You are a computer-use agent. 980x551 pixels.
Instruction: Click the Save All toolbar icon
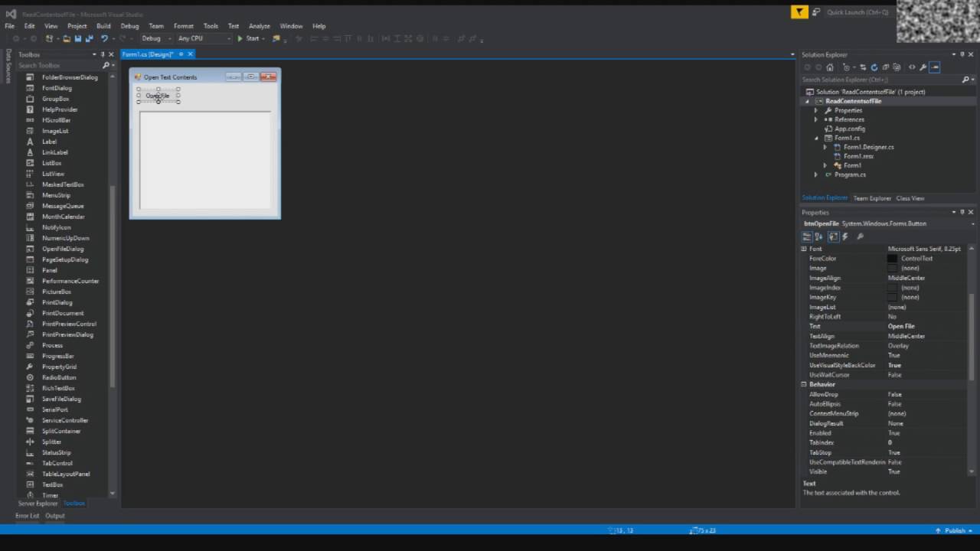(x=89, y=38)
